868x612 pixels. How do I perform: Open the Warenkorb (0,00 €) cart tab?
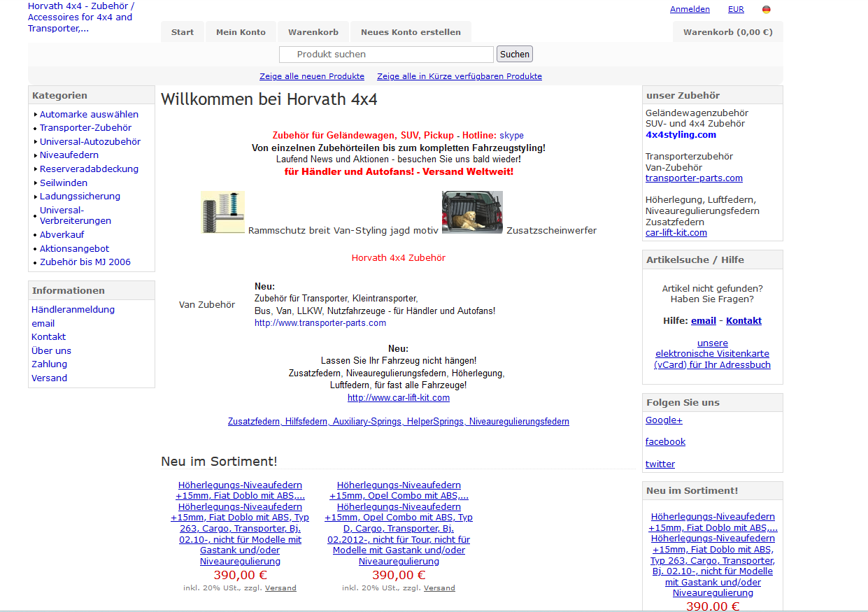727,32
